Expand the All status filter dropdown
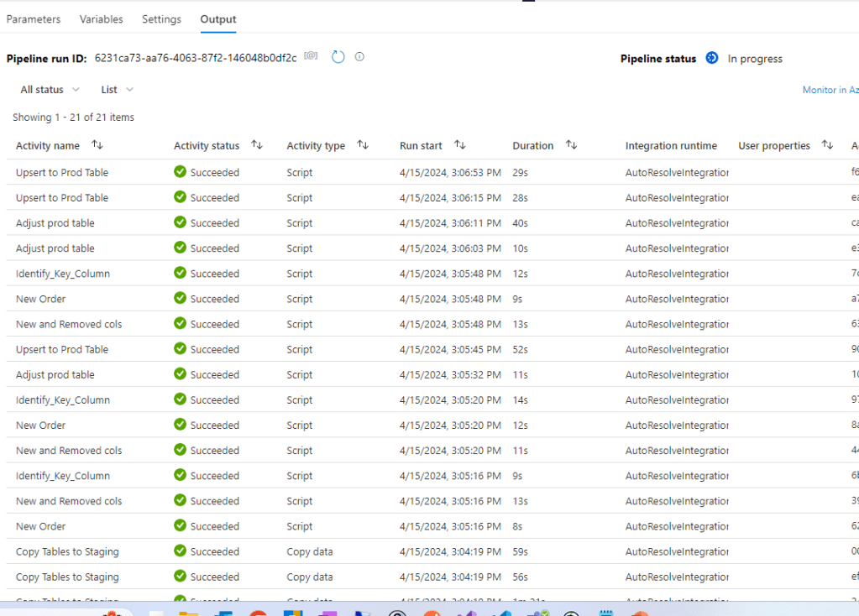 (50, 90)
